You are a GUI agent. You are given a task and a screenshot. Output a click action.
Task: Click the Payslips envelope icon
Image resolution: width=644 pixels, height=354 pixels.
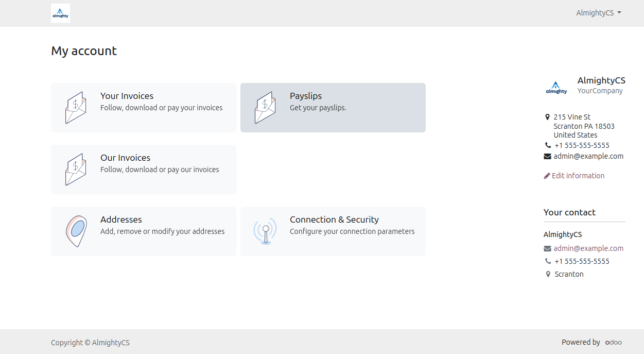[265, 107]
